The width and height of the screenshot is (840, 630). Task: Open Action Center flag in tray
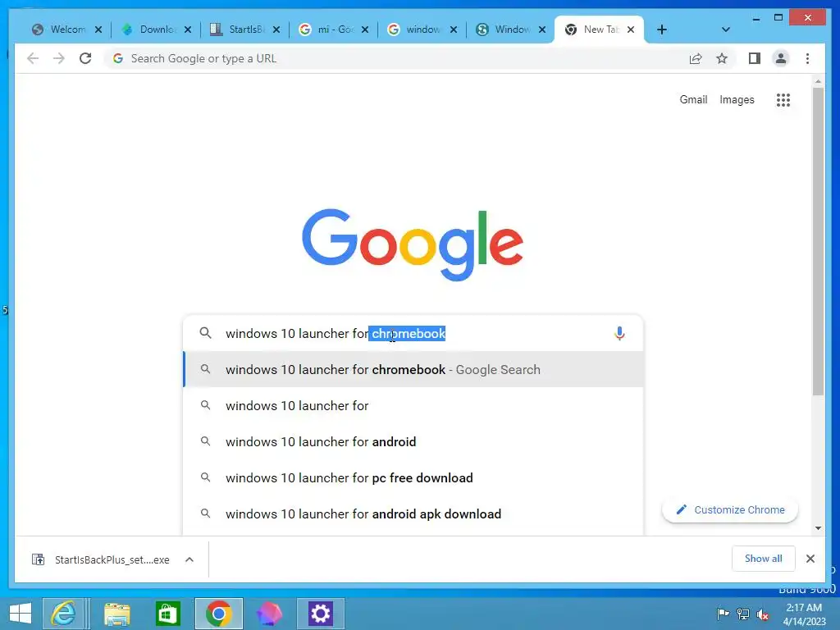[x=723, y=614]
